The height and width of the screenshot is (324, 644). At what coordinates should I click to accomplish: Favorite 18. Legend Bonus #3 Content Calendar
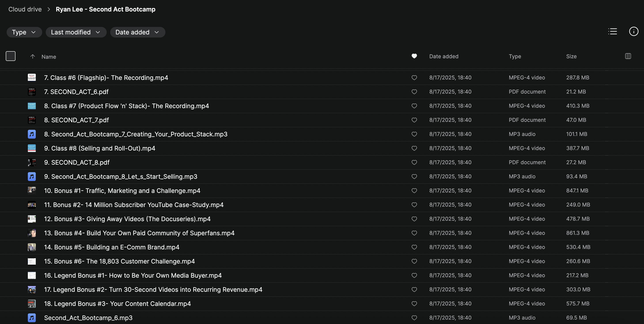click(x=414, y=303)
